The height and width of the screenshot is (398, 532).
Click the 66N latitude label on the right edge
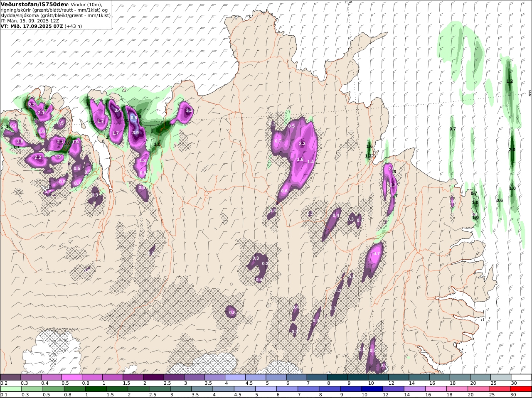(530, 93)
